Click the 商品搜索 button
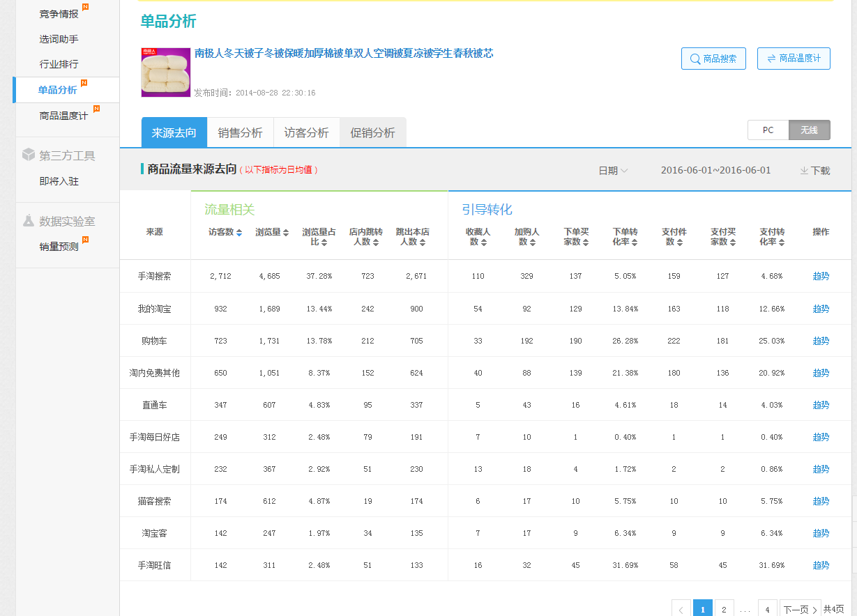 pyautogui.click(x=713, y=59)
